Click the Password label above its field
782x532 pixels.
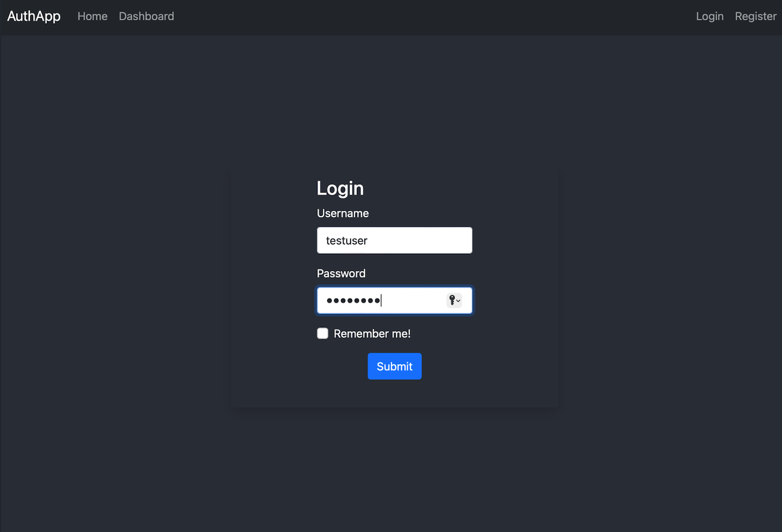(x=341, y=273)
